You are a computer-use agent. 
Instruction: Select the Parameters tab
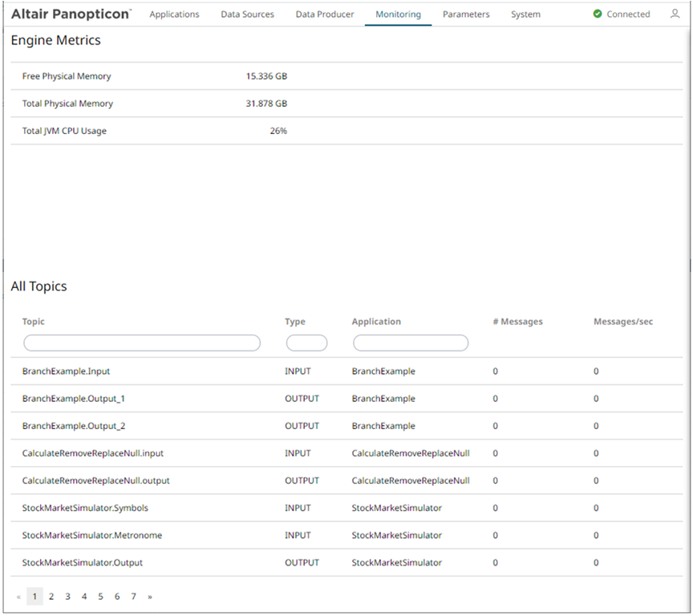click(466, 14)
